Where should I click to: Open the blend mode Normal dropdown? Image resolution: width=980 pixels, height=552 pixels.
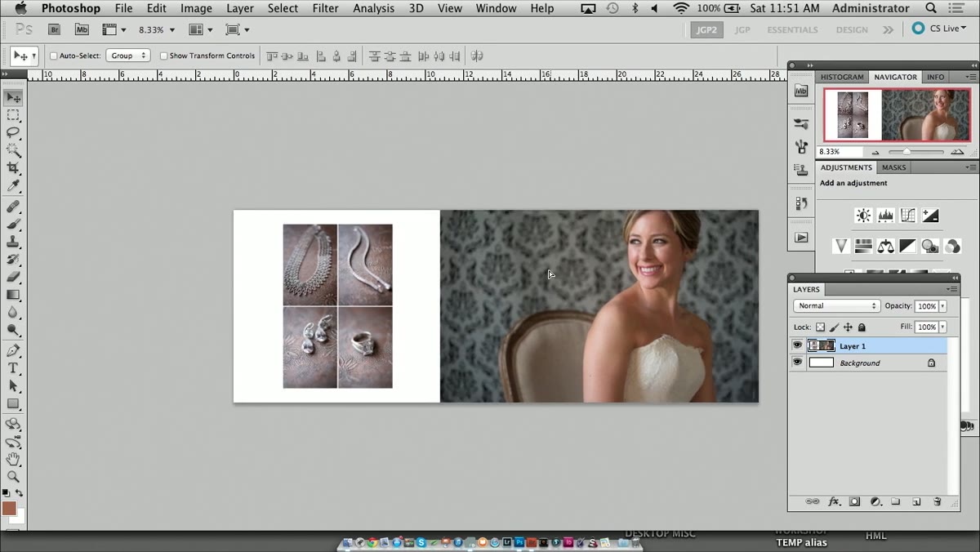(x=836, y=305)
